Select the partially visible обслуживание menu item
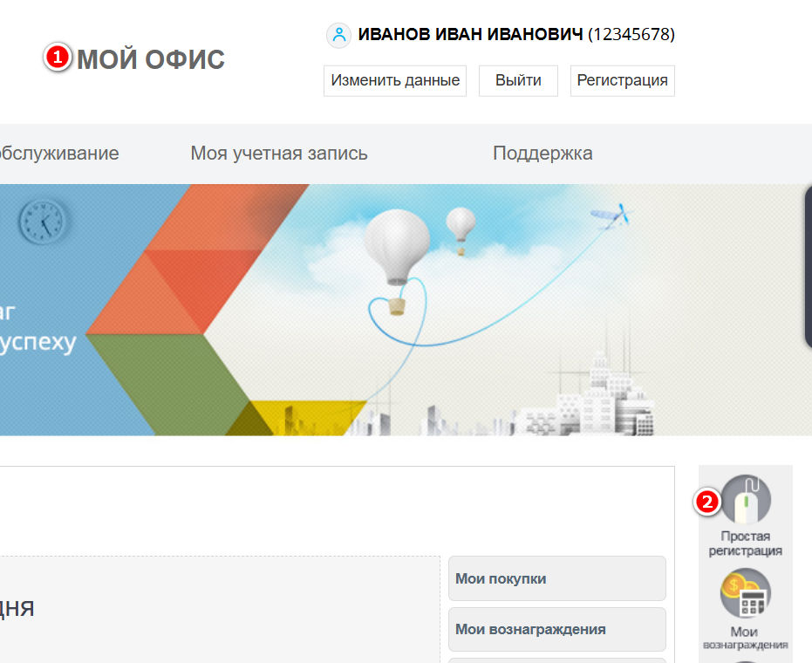Image resolution: width=812 pixels, height=663 pixels. (58, 154)
